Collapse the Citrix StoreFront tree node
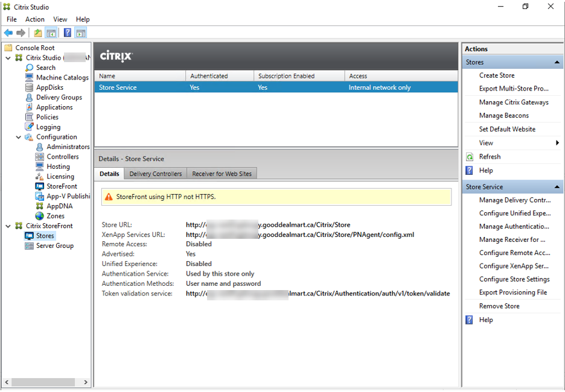Screen dimensions: 565x392 click(8, 226)
